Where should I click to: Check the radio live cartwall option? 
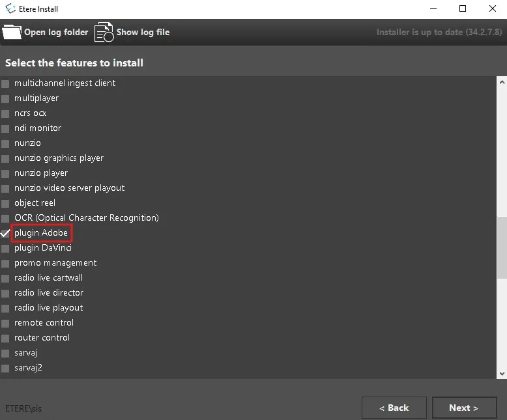click(5, 278)
